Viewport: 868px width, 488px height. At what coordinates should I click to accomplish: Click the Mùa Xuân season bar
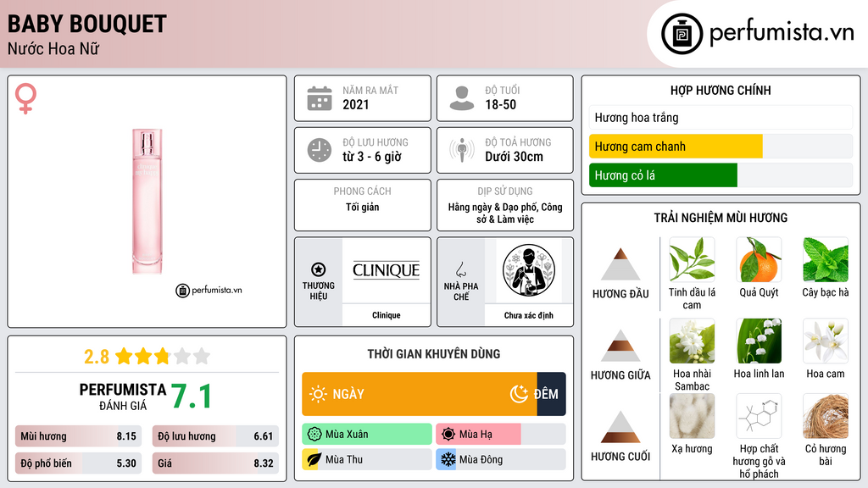(366, 435)
